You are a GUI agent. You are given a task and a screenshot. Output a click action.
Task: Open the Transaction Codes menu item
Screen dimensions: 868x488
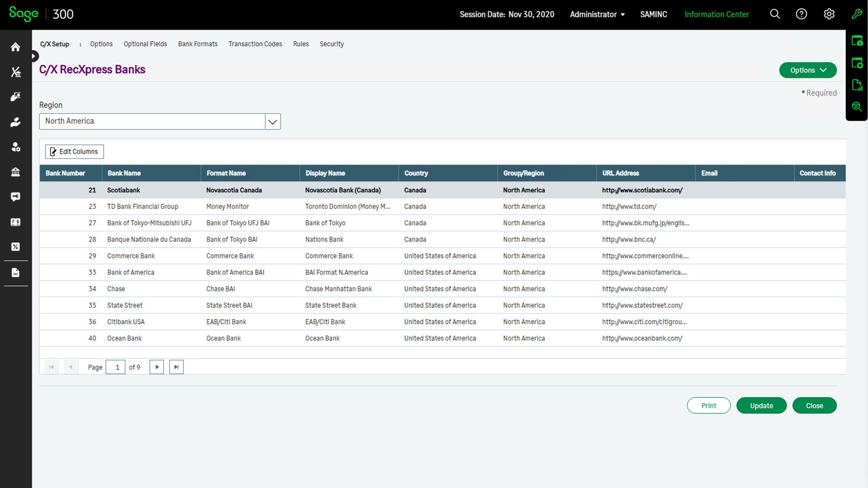point(255,44)
